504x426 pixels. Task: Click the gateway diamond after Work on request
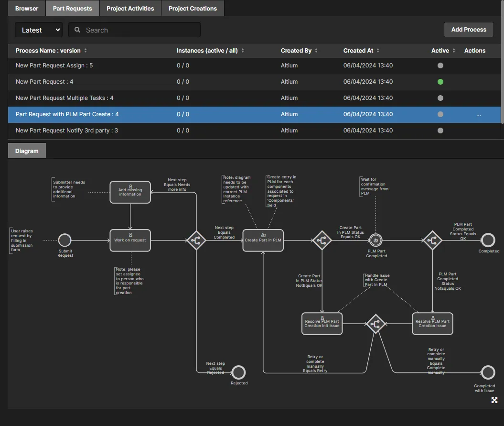(196, 240)
